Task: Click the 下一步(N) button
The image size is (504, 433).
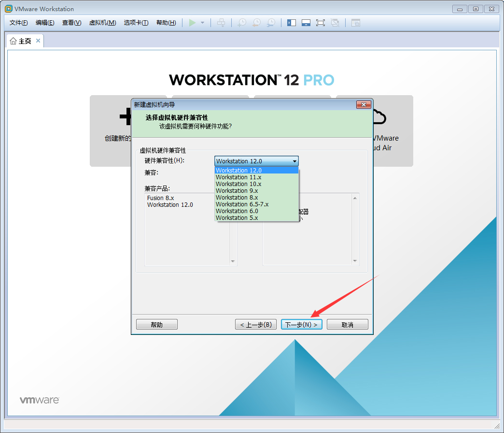Action: 301,324
